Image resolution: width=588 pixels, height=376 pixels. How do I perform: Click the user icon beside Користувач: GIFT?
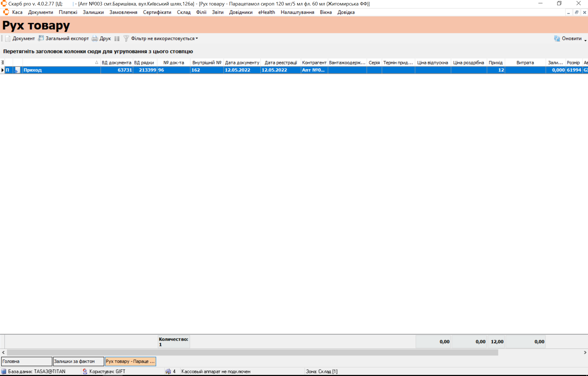tap(85, 371)
